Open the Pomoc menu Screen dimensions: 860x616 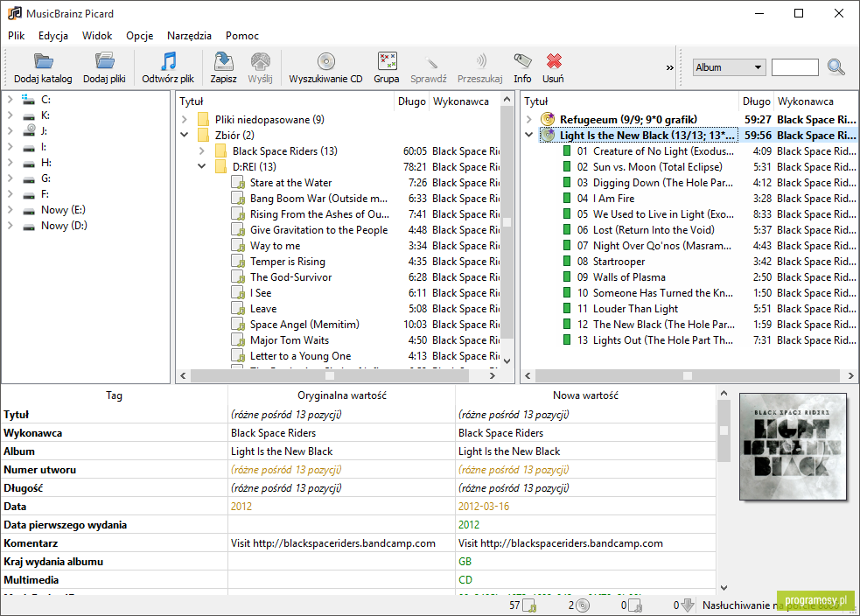click(x=241, y=36)
